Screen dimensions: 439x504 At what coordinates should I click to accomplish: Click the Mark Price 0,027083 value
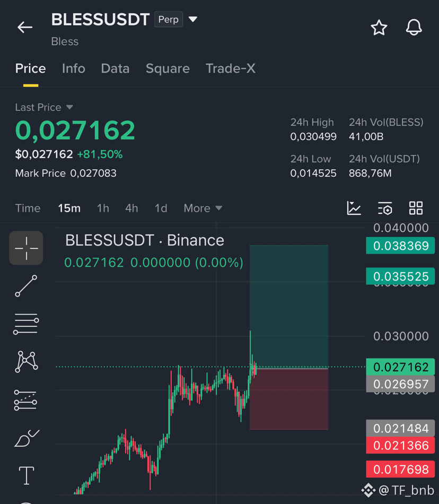point(93,173)
